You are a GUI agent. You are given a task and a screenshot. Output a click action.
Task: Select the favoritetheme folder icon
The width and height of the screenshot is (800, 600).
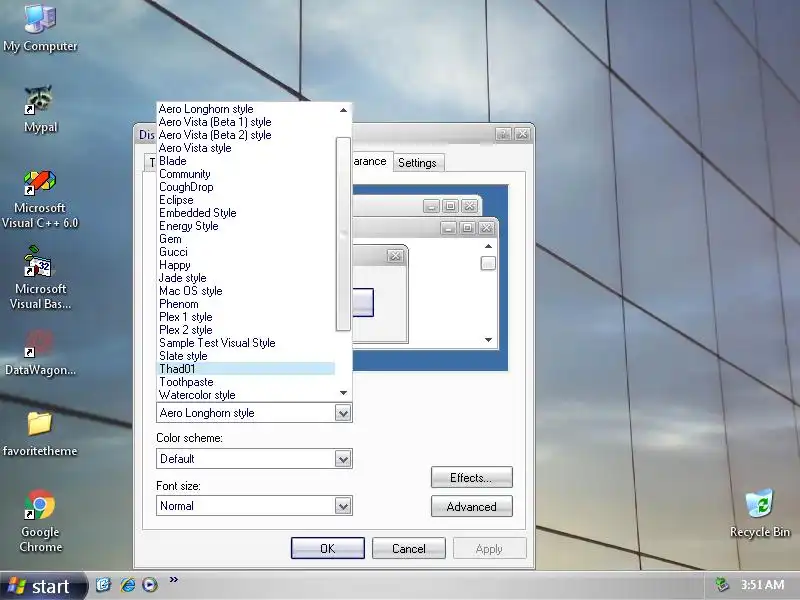click(x=40, y=434)
